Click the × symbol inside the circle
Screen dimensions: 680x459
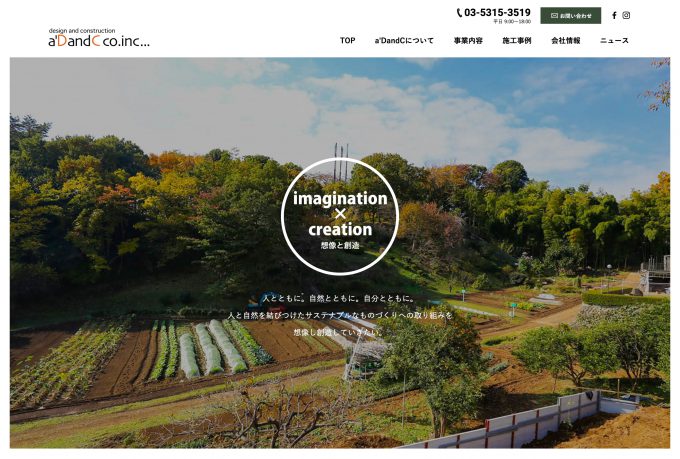(x=340, y=214)
